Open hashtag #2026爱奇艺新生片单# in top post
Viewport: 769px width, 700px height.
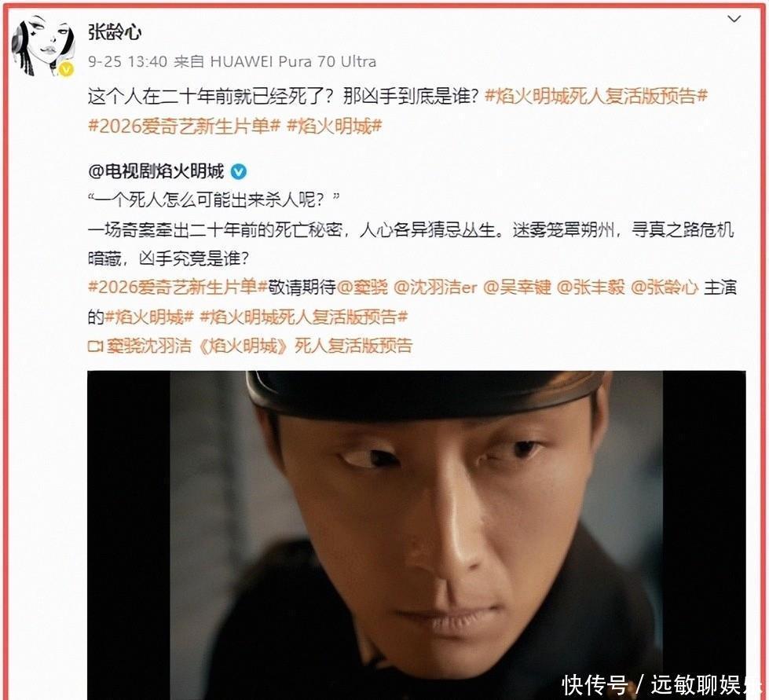[184, 126]
